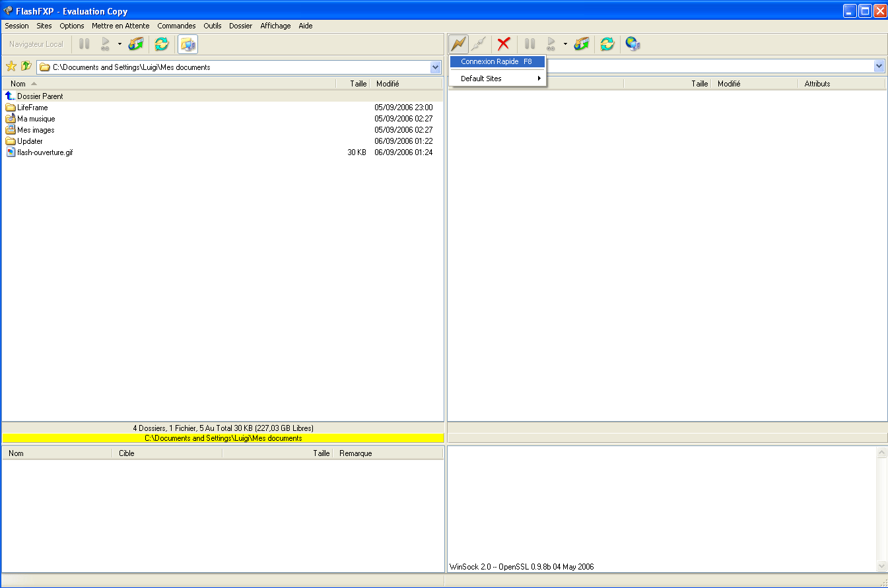The width and height of the screenshot is (888, 588).
Task: Click the refresh icon in local toolbar
Action: 161,44
